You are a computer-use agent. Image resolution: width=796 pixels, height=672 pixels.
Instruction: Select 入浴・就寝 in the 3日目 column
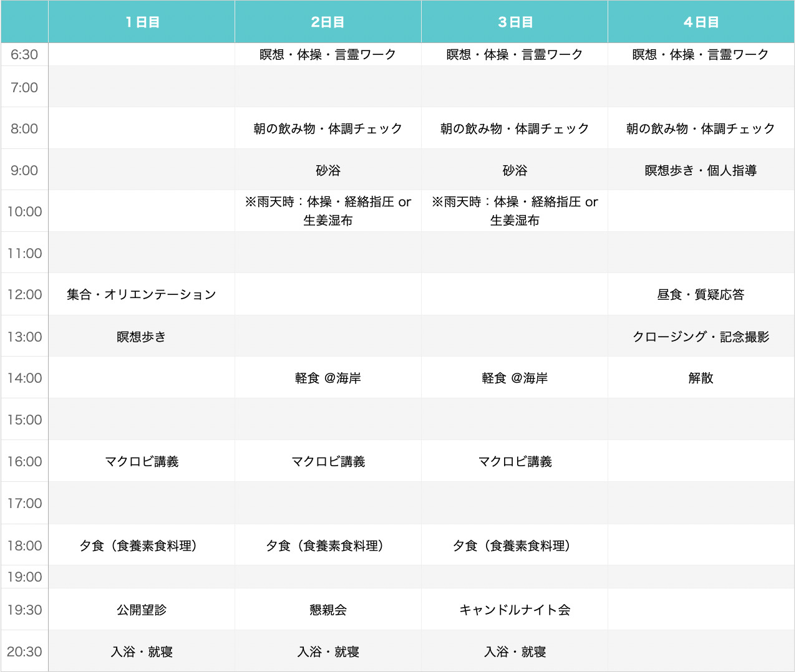(515, 651)
